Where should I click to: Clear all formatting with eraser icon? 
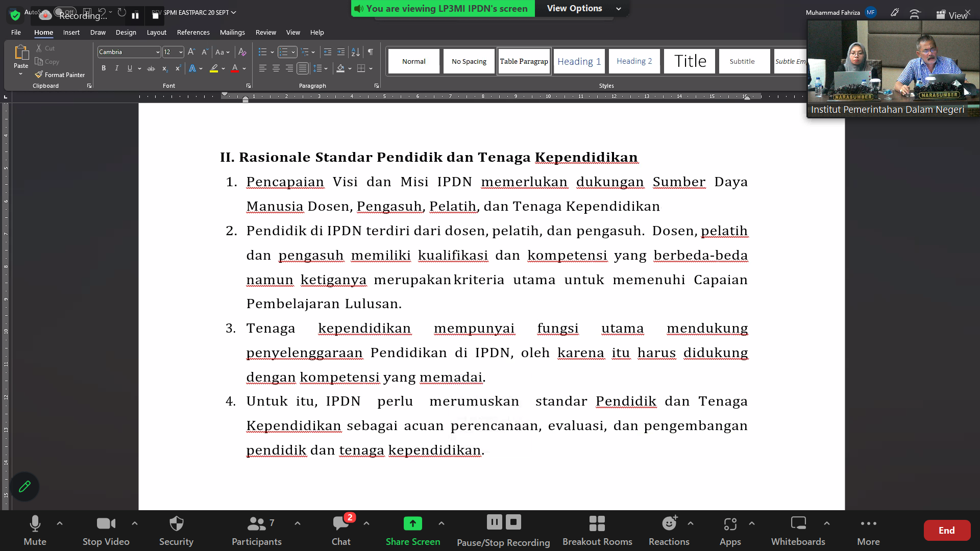click(x=242, y=52)
